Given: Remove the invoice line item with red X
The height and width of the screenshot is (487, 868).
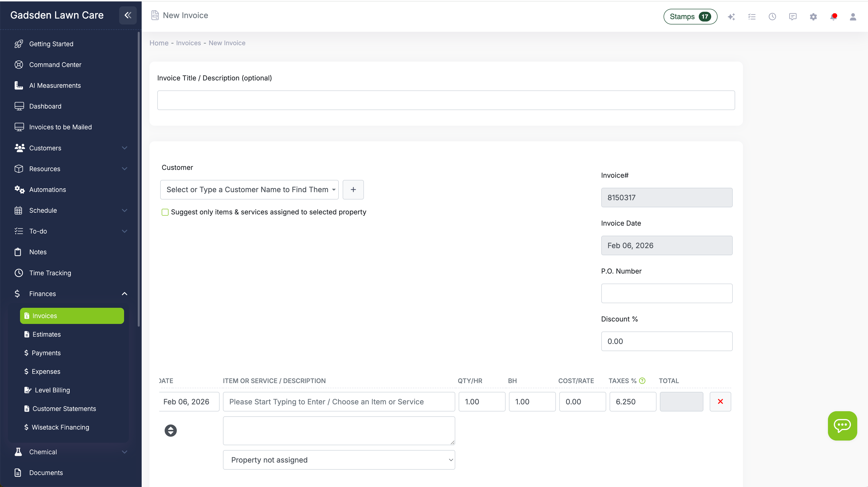Looking at the screenshot, I should 720,401.
